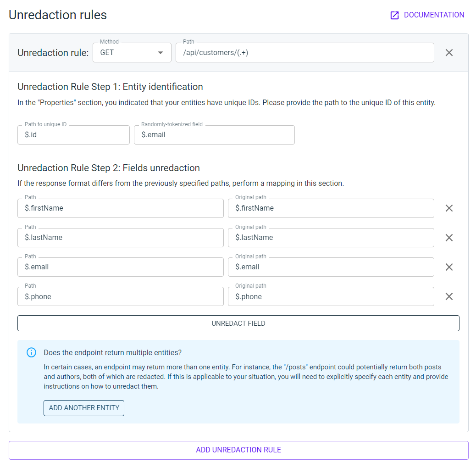
Task: Focus the Path to unique ID field
Action: point(73,135)
